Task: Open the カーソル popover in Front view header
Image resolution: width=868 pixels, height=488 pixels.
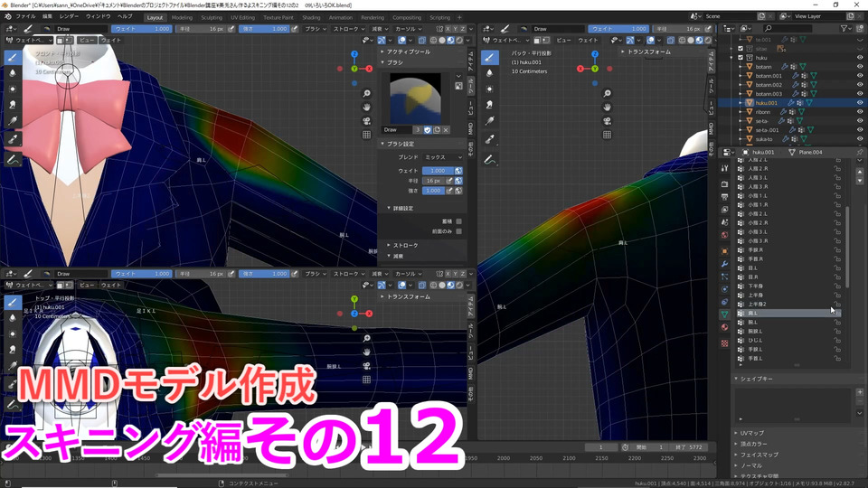Action: [x=408, y=29]
